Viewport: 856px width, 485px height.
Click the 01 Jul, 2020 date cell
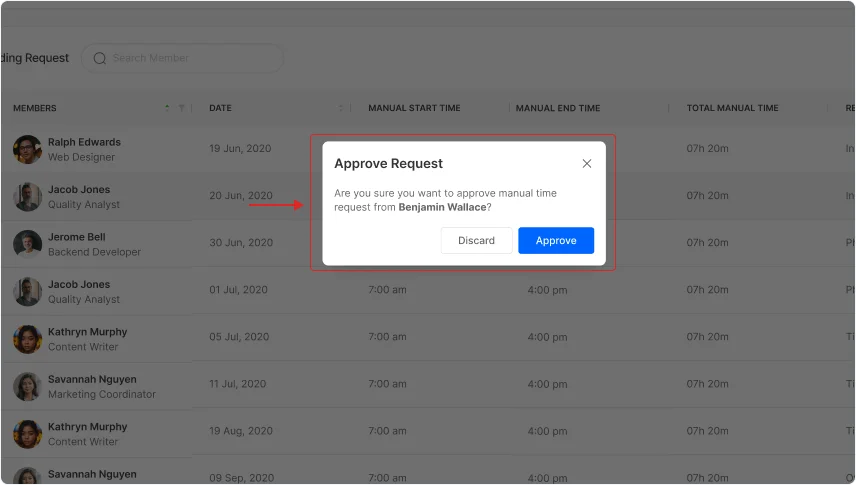[x=238, y=290]
